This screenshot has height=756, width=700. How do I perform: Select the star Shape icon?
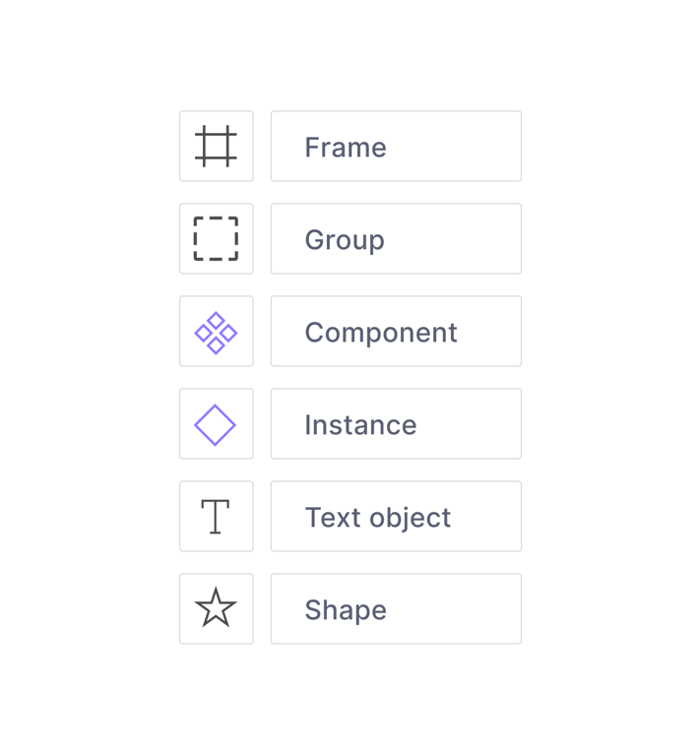click(216, 608)
